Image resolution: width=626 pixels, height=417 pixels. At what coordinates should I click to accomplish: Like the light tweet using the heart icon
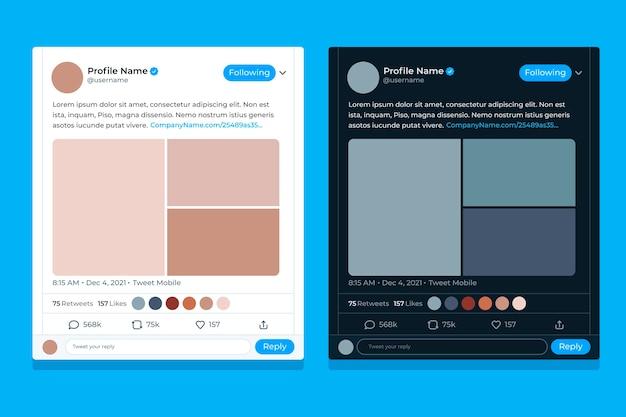(200, 325)
